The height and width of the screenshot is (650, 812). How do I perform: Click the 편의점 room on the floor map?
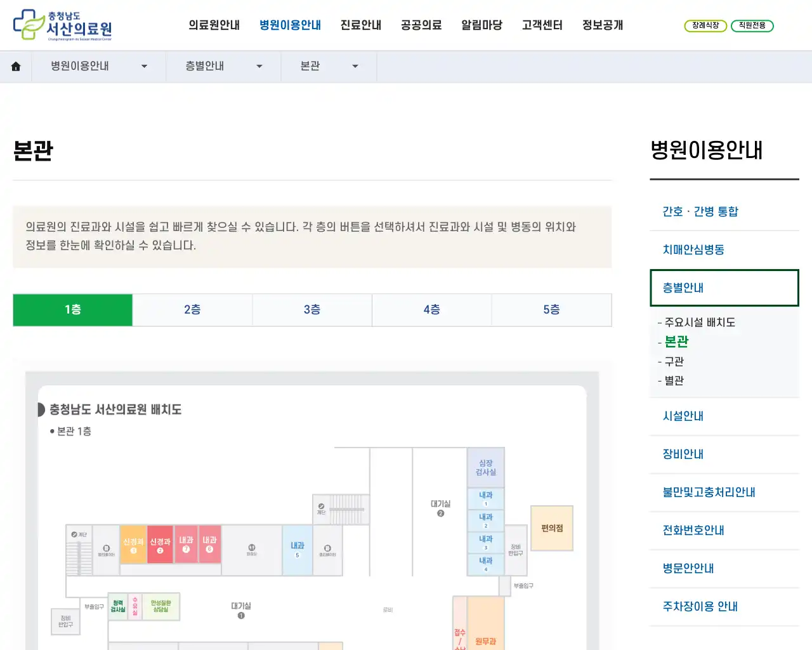(551, 529)
